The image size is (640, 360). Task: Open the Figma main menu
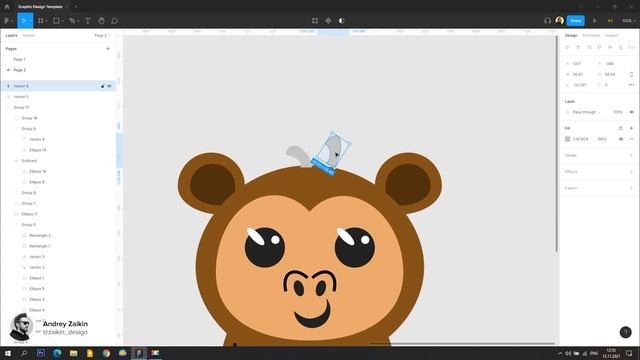tap(7, 20)
